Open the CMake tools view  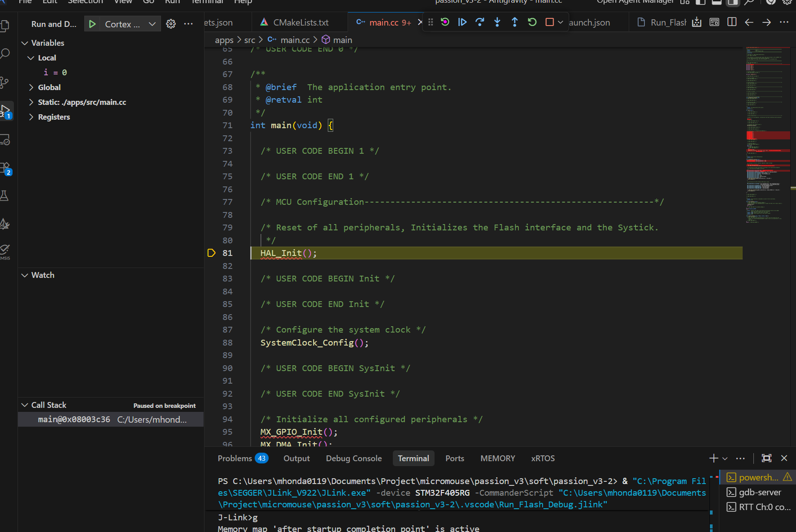pos(5,224)
